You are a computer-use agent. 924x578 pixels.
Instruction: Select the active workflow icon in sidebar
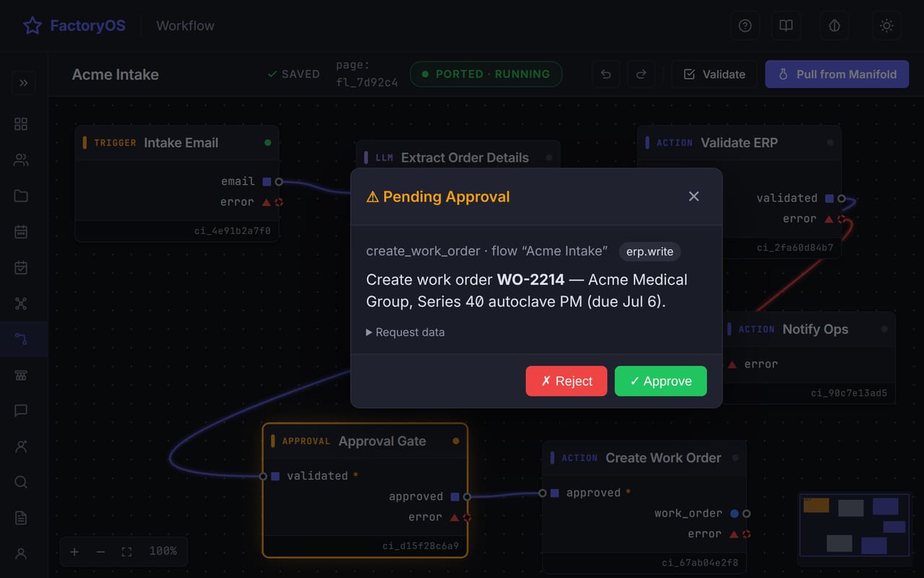[x=21, y=339]
